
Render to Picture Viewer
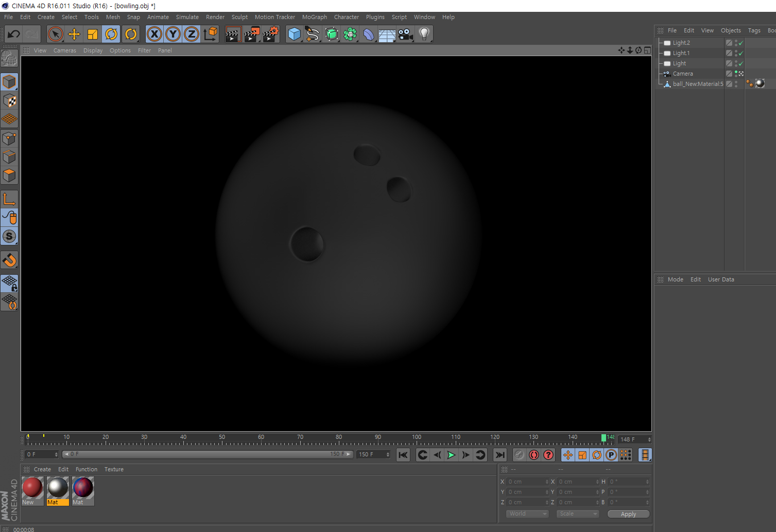(252, 34)
